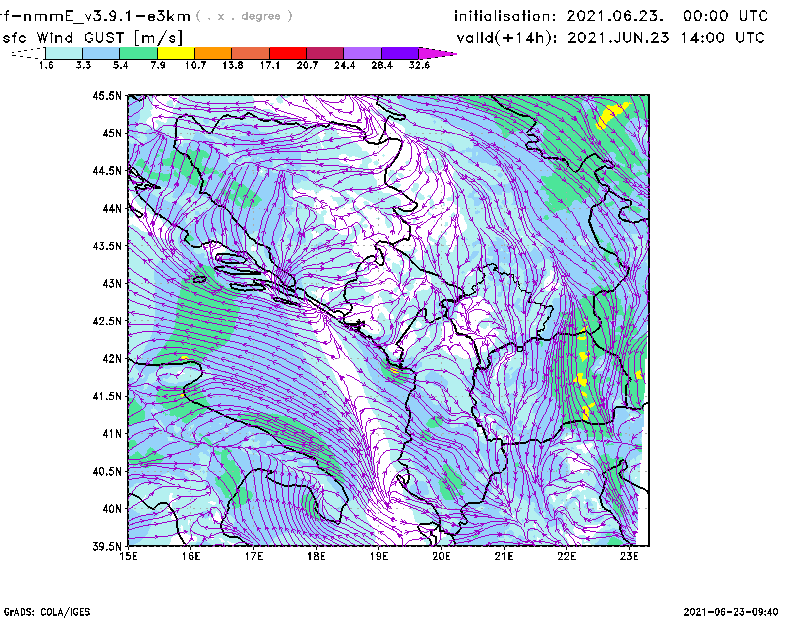Click the legend value "7.9"
800x618 pixels.
158,65
